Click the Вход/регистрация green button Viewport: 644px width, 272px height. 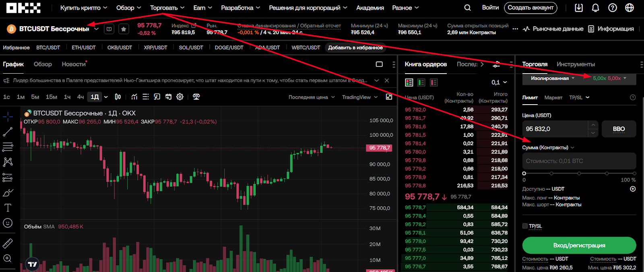point(579,245)
